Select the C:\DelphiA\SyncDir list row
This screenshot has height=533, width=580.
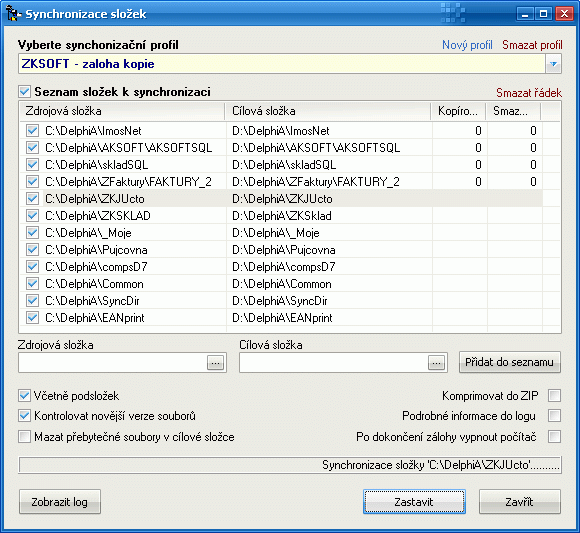(281, 301)
